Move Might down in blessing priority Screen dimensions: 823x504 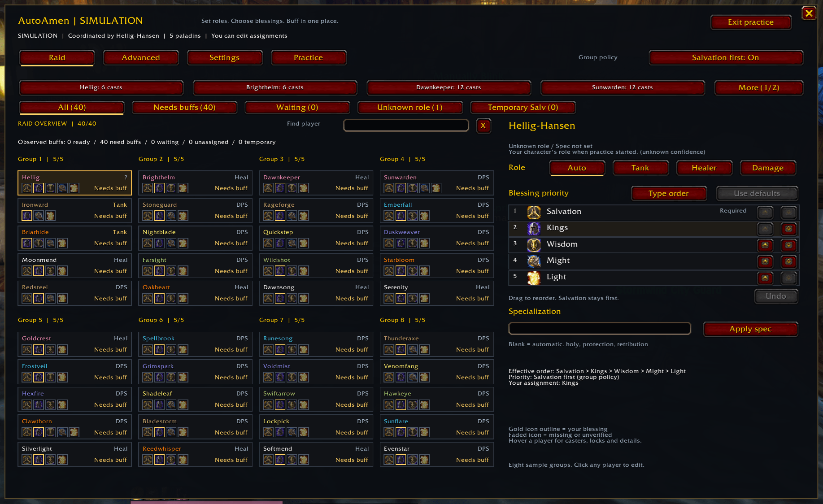788,261
